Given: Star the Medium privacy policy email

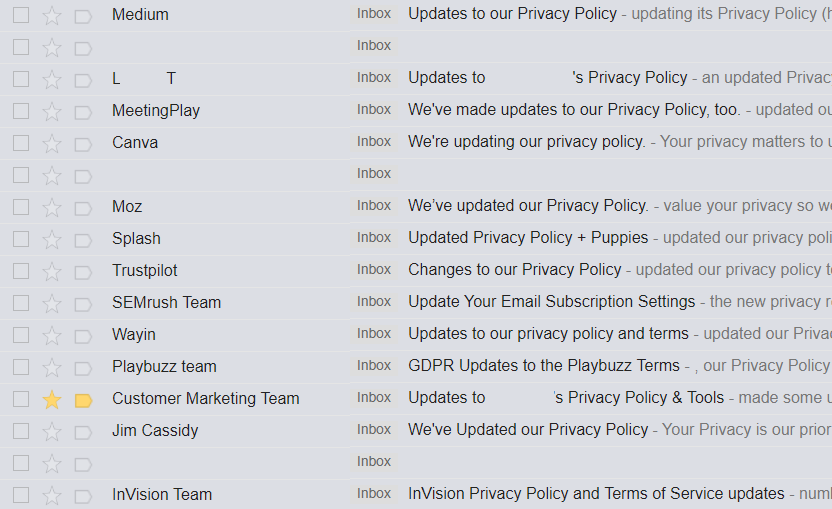Looking at the screenshot, I should (51, 16).
